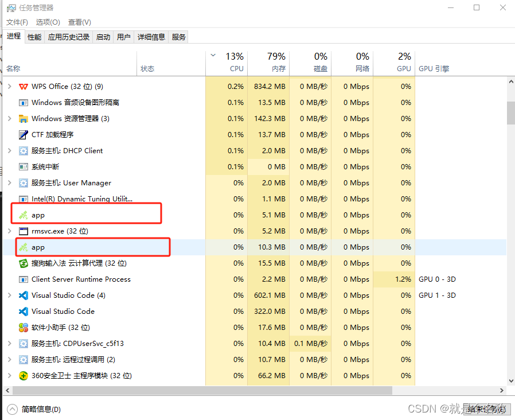Expand 服务主机: DHCP Client row
The image size is (515, 420).
coord(10,151)
